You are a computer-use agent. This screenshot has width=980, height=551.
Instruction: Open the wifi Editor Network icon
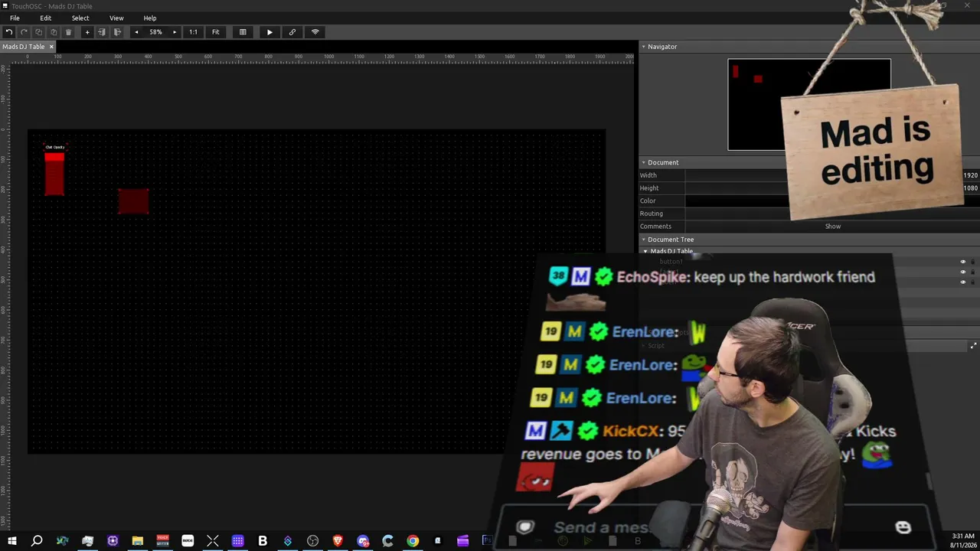[315, 32]
